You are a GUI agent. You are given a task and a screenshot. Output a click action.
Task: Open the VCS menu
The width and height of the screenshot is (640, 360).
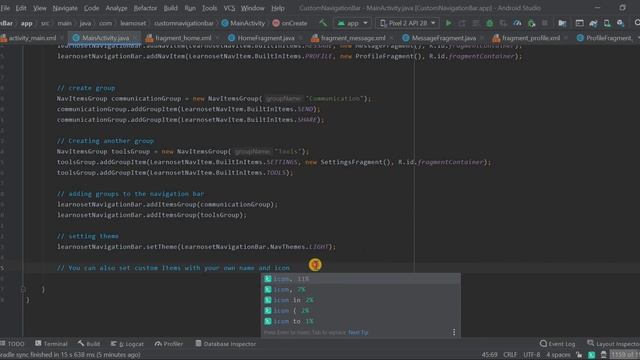(x=229, y=8)
